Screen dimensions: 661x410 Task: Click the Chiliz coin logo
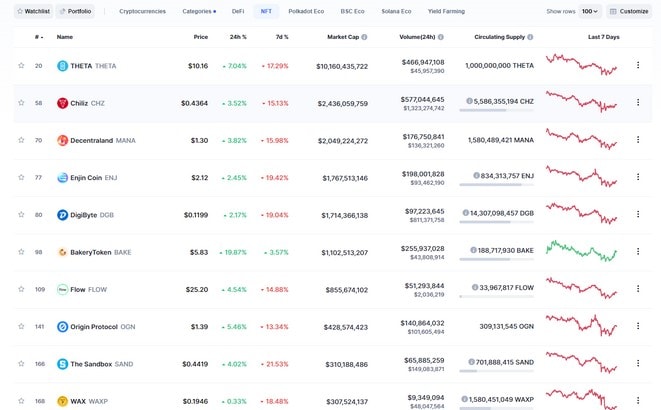coord(62,103)
